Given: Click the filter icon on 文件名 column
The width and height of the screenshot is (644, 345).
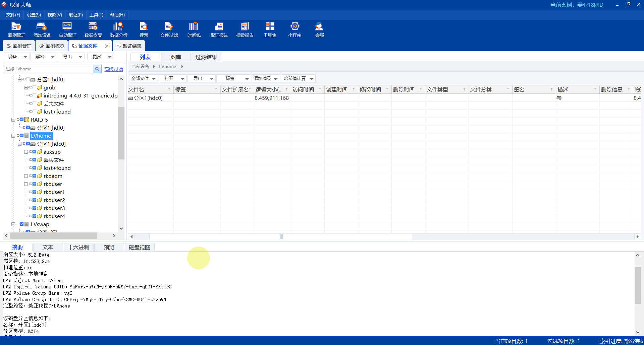Looking at the screenshot, I should click(169, 89).
